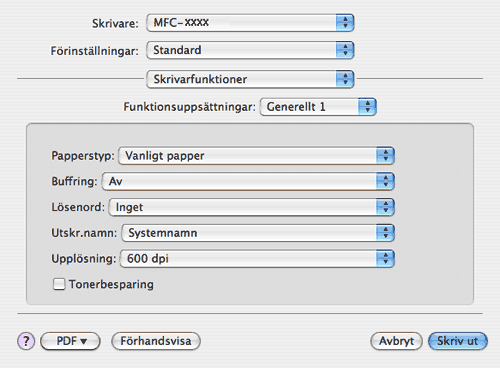Click the Avbryt button
500x368 pixels.
pos(396,341)
